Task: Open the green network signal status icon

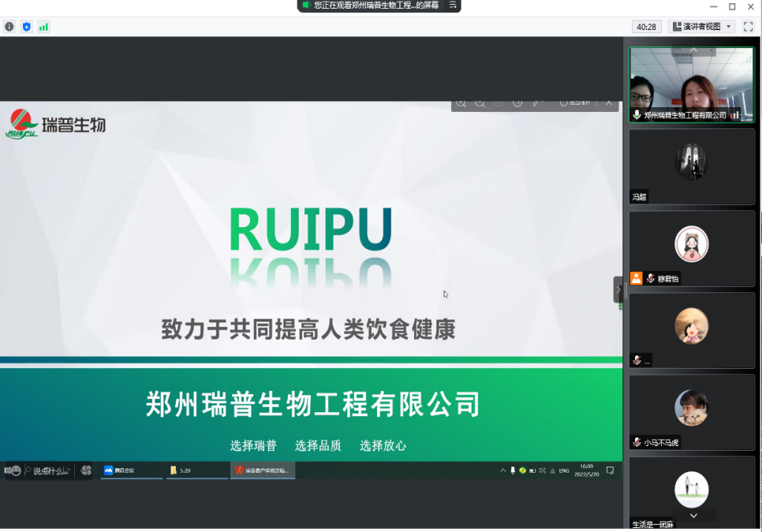Action: pyautogui.click(x=43, y=27)
